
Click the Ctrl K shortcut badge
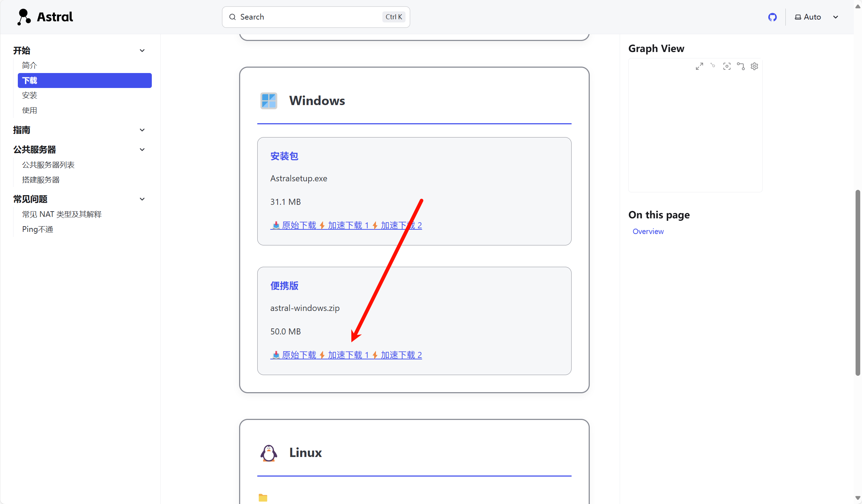click(394, 17)
